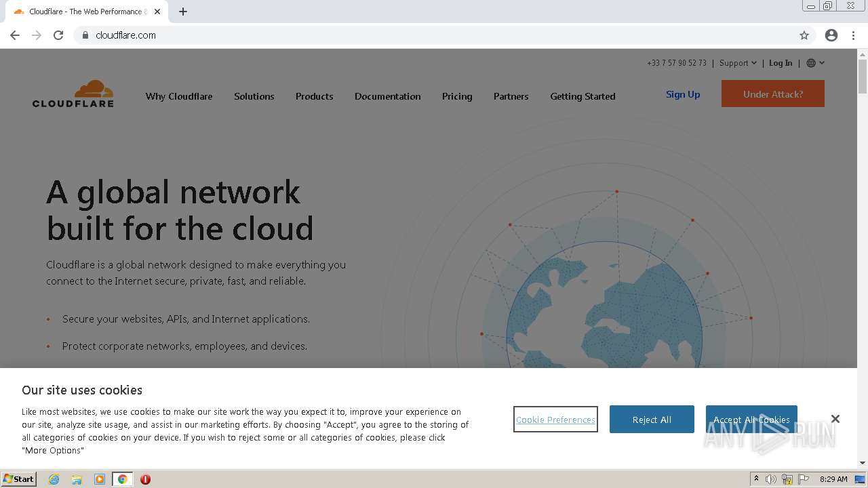Click the browser forward arrow
The image size is (868, 488).
click(37, 35)
